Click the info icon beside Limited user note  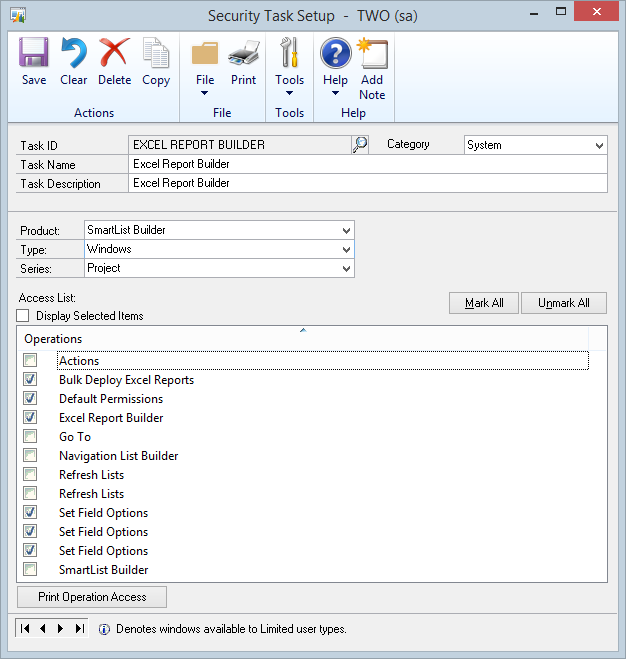point(104,629)
